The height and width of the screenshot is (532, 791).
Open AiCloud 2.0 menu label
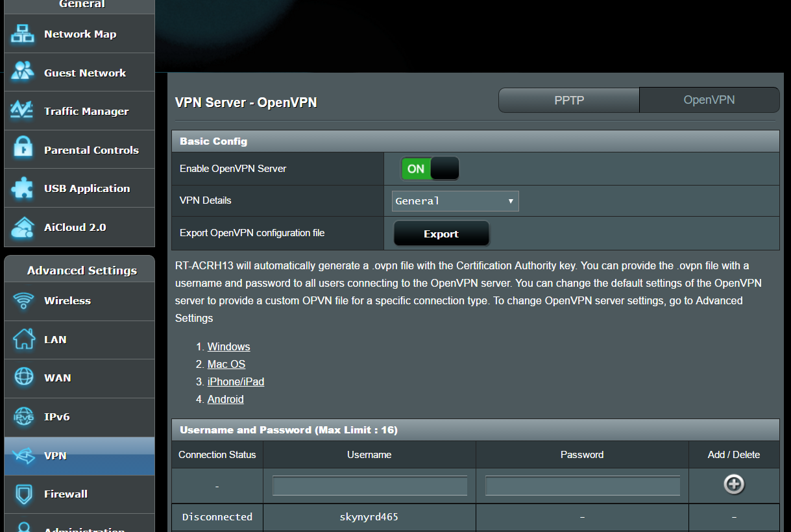(x=75, y=227)
